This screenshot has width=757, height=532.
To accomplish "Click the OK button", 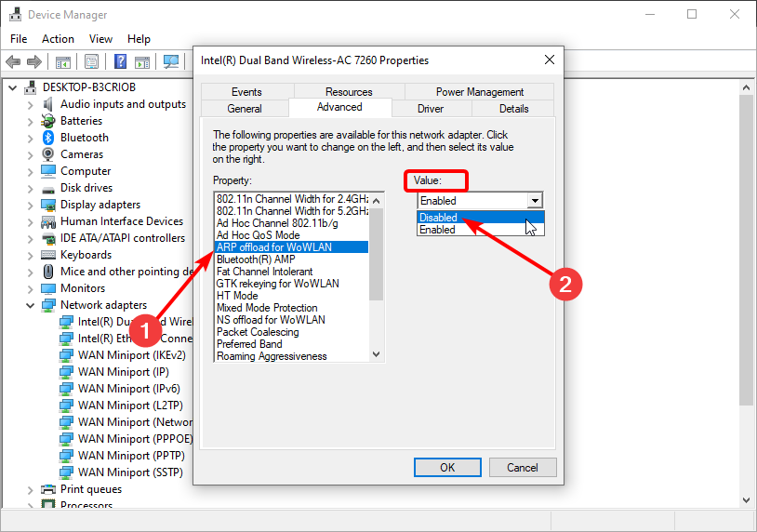I will point(447,467).
